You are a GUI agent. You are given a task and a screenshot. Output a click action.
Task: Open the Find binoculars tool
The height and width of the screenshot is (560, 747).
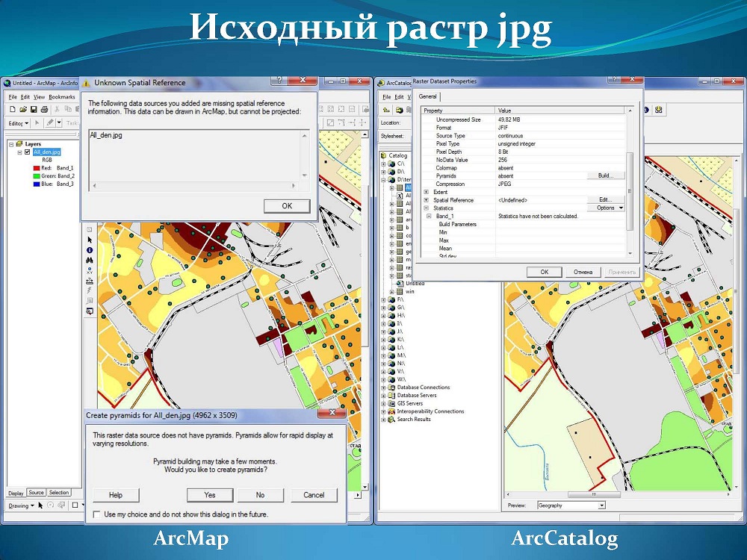click(x=90, y=261)
